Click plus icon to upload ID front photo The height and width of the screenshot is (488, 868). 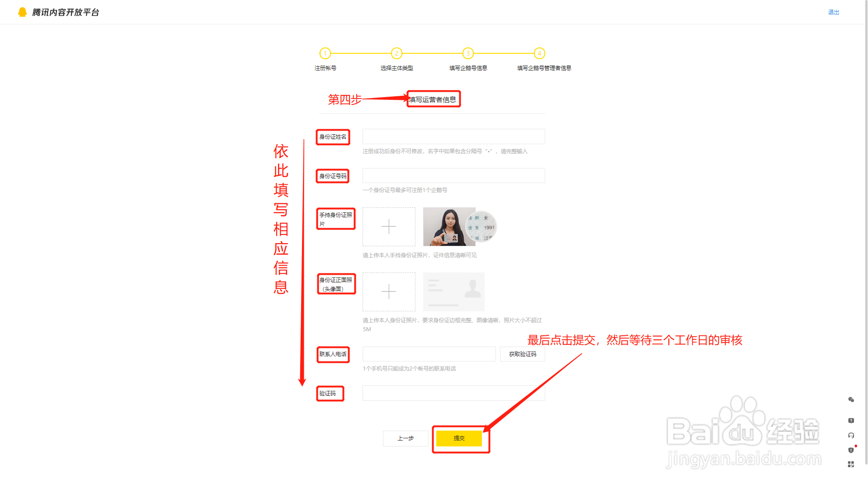click(x=389, y=292)
